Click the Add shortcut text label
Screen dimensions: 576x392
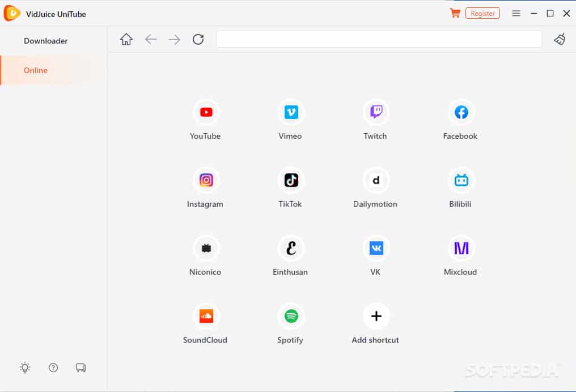375,340
